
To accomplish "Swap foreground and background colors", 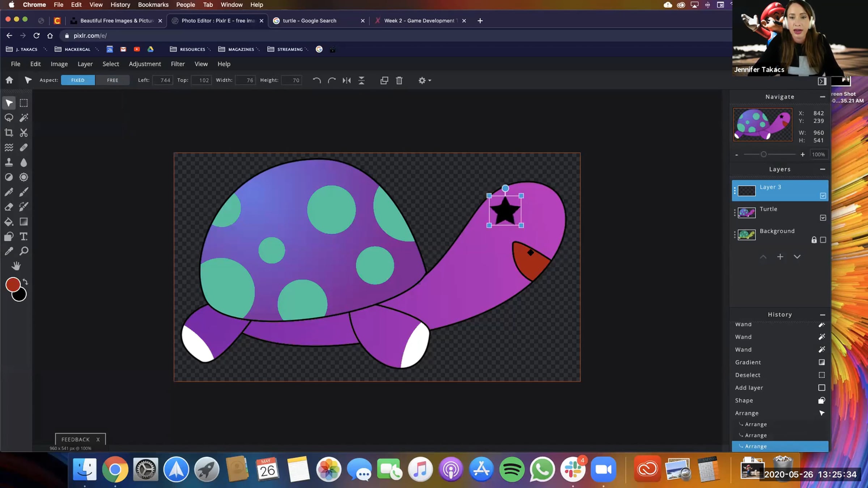I will (25, 282).
